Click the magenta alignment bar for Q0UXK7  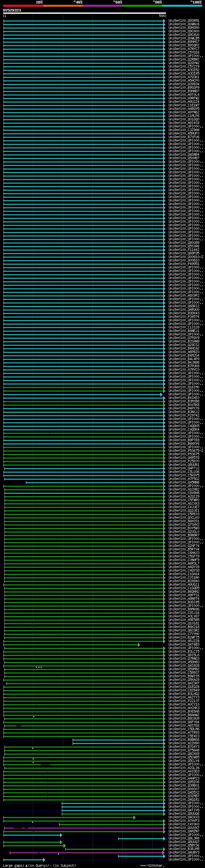click(85, 828)
